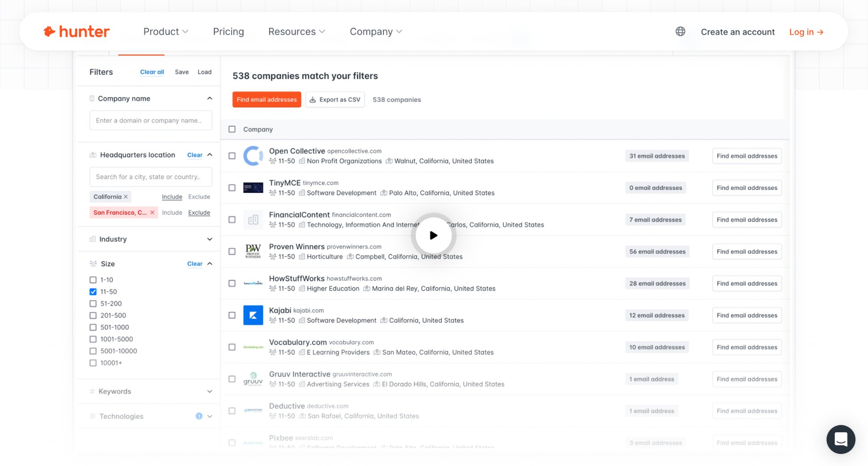
Task: Play the demo video
Action: [x=433, y=235]
